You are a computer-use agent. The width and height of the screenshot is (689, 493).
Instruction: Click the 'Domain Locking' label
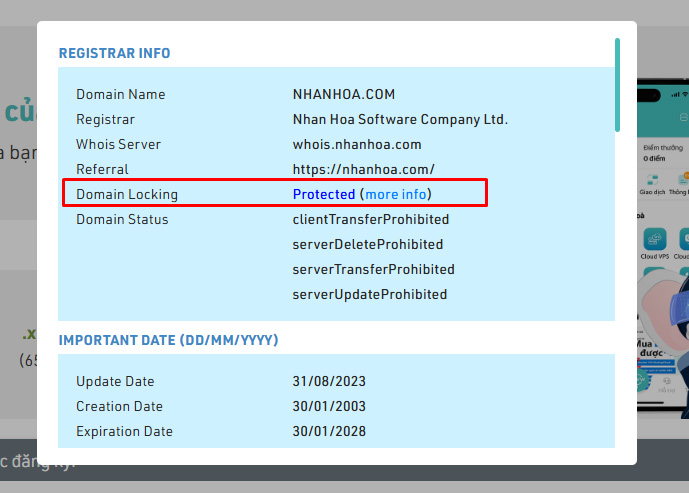(127, 194)
